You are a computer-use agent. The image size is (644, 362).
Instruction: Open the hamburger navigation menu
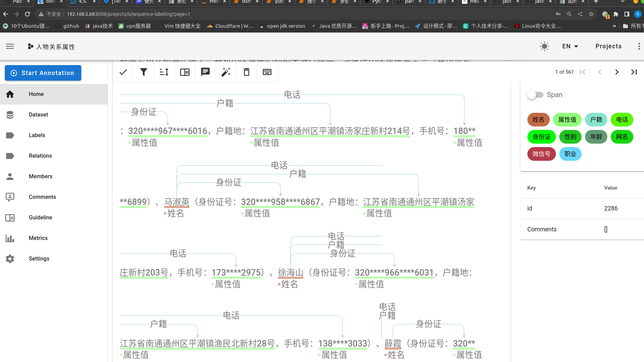(10, 46)
